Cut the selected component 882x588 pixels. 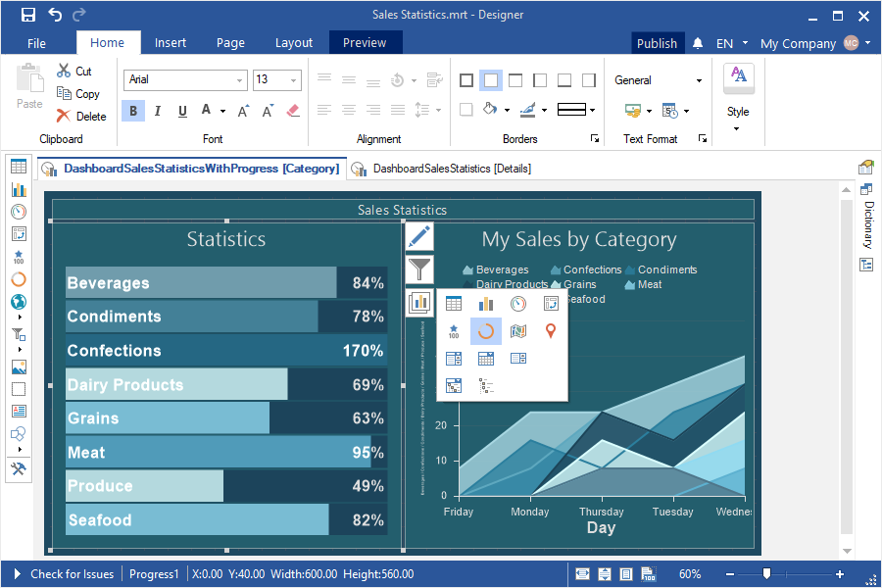click(74, 71)
